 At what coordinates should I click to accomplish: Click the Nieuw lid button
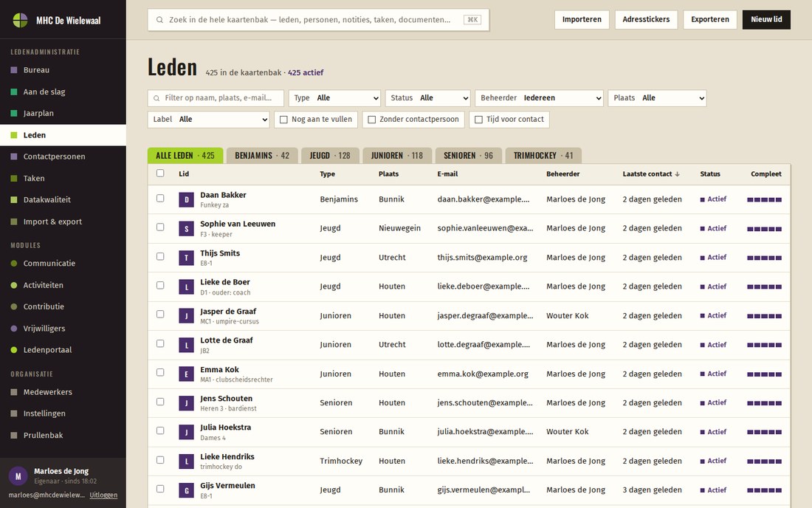pos(766,20)
